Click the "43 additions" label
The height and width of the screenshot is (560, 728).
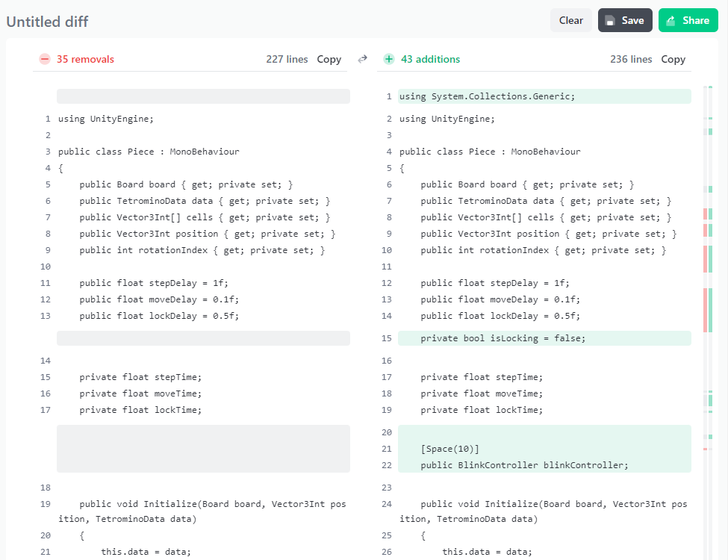(x=430, y=59)
